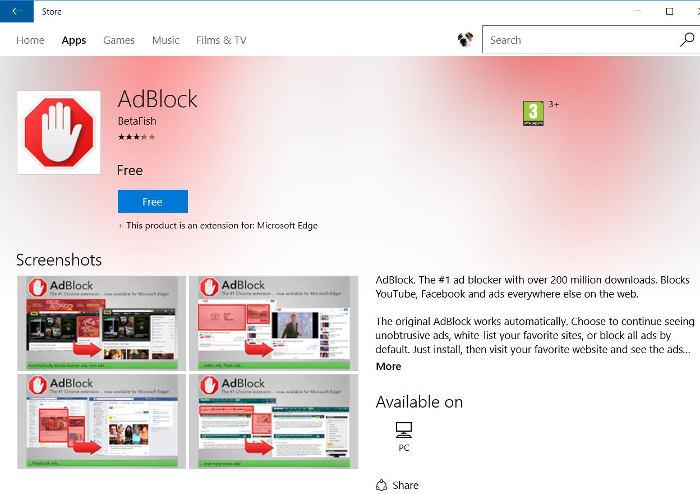
Task: Select the Apps tab
Action: [x=74, y=40]
